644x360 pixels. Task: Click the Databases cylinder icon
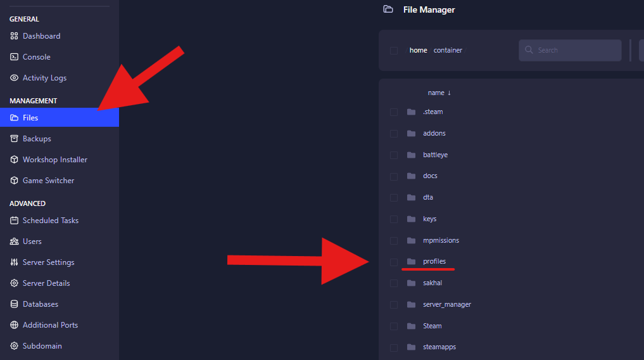click(15, 304)
